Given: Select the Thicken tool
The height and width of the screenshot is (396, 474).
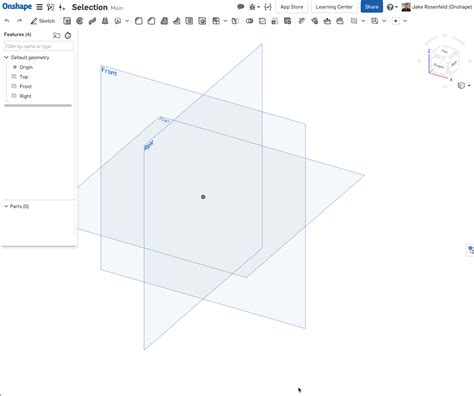Looking at the screenshot, I should pyautogui.click(x=118, y=21).
